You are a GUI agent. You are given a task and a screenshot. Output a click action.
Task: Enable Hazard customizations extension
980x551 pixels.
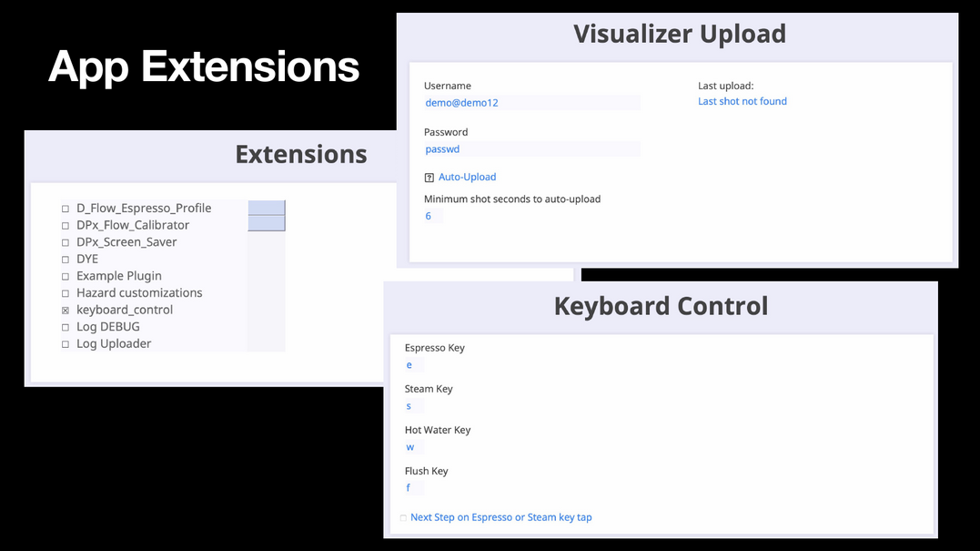(x=65, y=292)
